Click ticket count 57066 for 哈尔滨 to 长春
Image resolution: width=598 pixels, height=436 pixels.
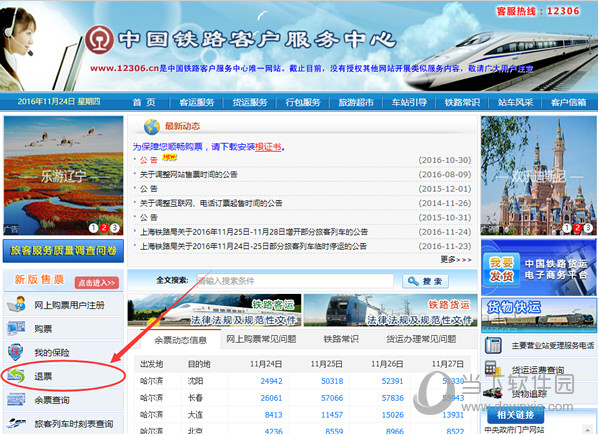click(332, 398)
